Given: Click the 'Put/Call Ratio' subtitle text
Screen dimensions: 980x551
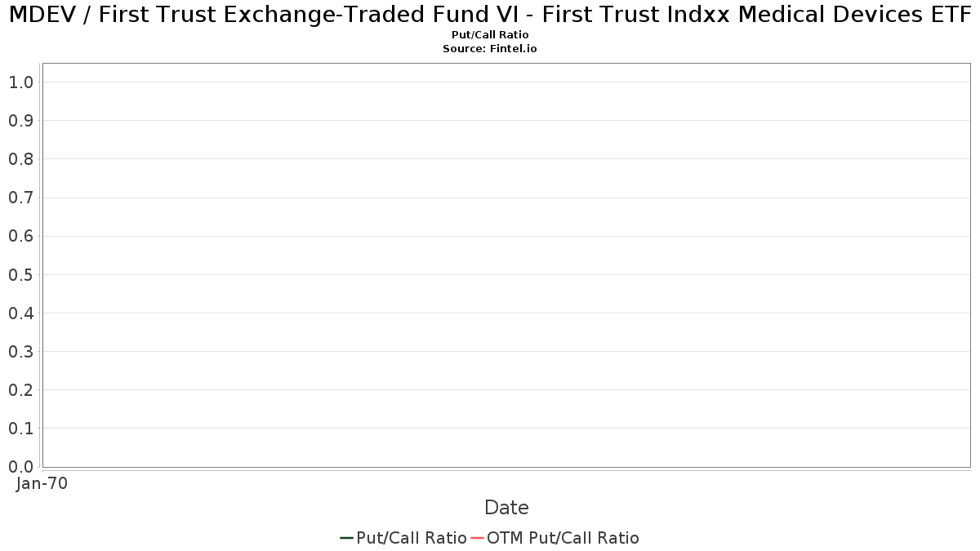Looking at the screenshot, I should 490,35.
